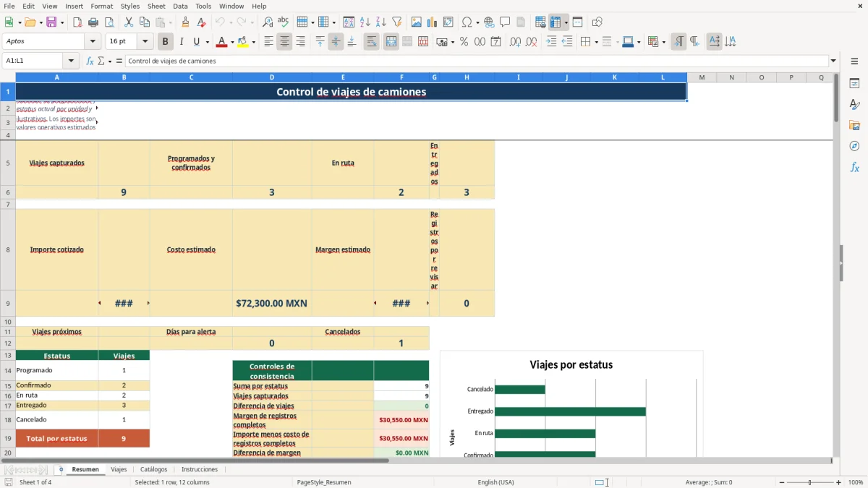Copy the selected cells
The height and width of the screenshot is (488, 868).
tap(145, 22)
